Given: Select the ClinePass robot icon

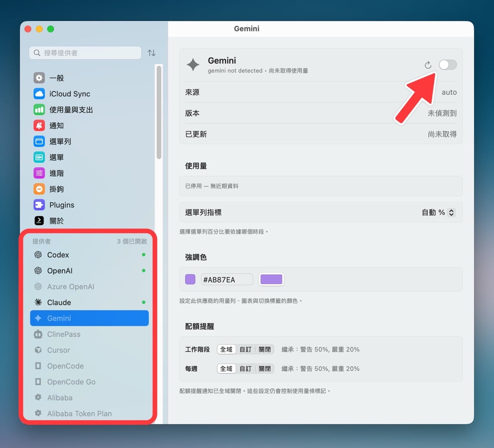Looking at the screenshot, I should tap(38, 334).
